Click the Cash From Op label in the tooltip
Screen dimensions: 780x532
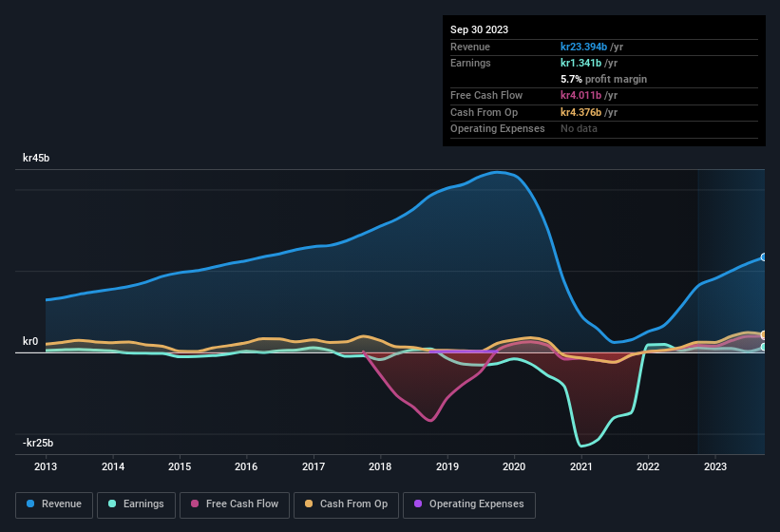[x=484, y=112]
